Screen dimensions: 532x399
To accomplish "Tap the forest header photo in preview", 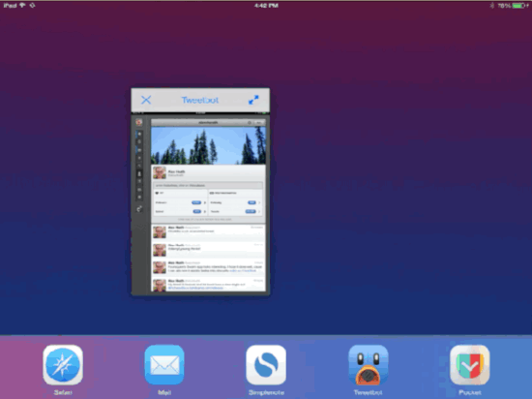I will click(208, 145).
